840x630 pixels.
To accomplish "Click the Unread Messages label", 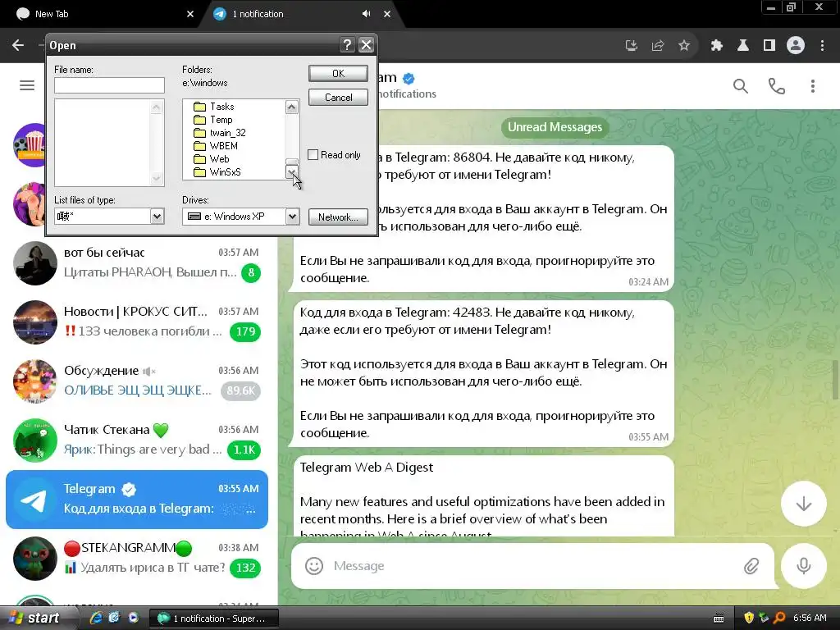I will pyautogui.click(x=555, y=127).
